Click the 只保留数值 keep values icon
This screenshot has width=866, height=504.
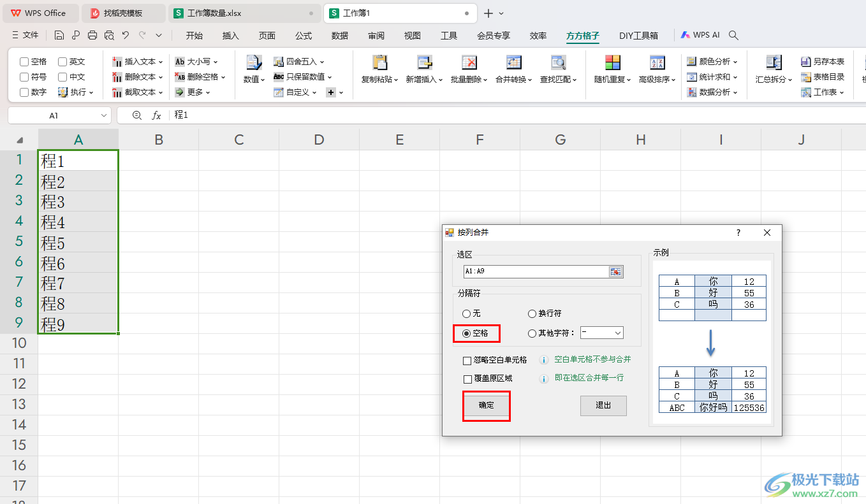click(x=279, y=77)
